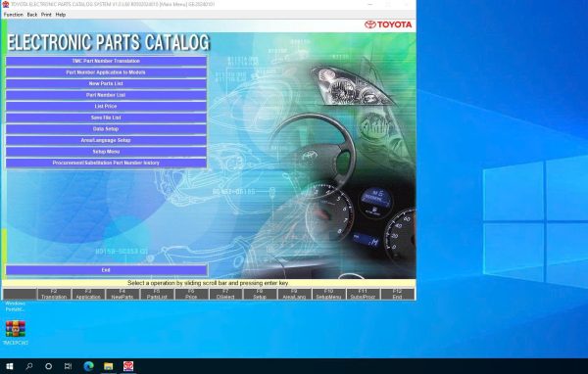This screenshot has width=588, height=374.
Task: Open Cortana from the taskbar
Action: (x=48, y=366)
